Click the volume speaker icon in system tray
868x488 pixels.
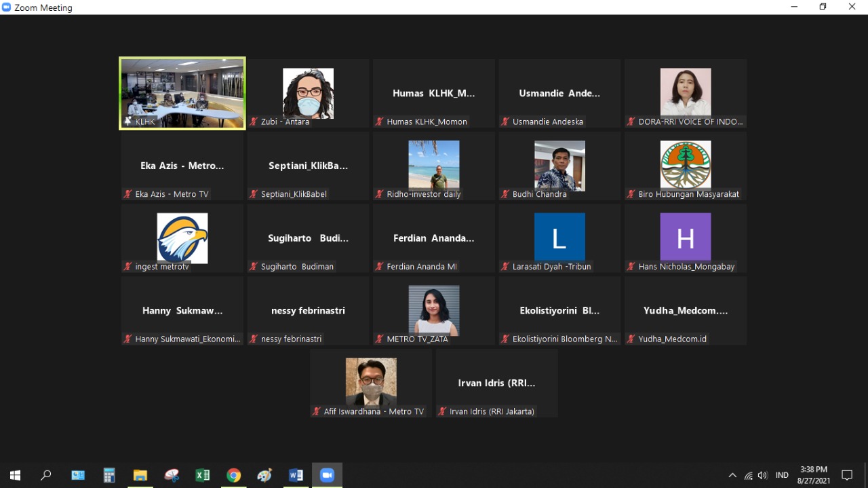763,476
